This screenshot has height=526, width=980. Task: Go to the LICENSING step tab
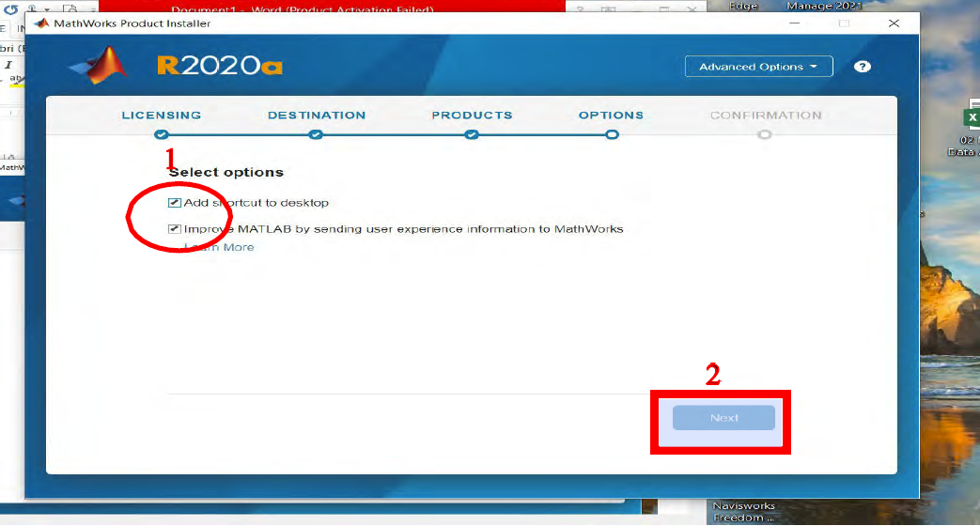[x=162, y=116]
